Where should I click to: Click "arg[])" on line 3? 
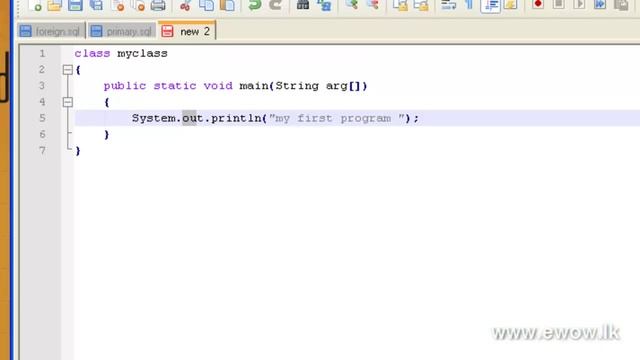click(x=347, y=86)
